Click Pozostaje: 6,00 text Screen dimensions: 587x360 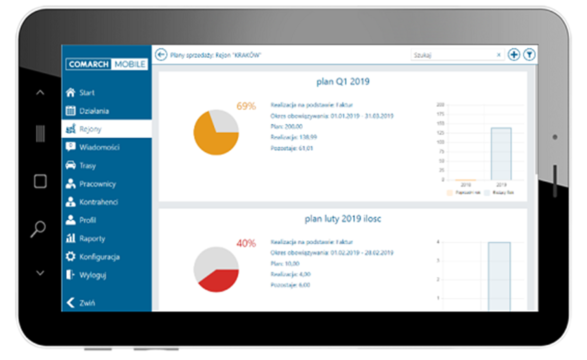tap(290, 285)
